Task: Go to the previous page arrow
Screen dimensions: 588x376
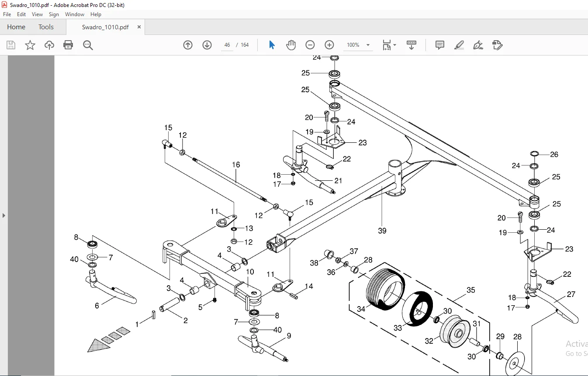Action: click(x=188, y=45)
